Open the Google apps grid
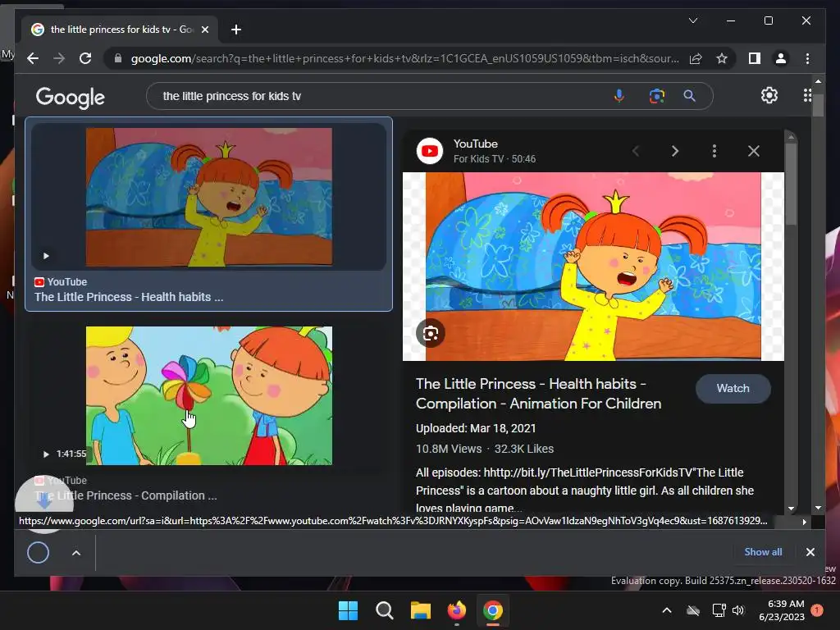Screen dimensions: 840x630 807,95
